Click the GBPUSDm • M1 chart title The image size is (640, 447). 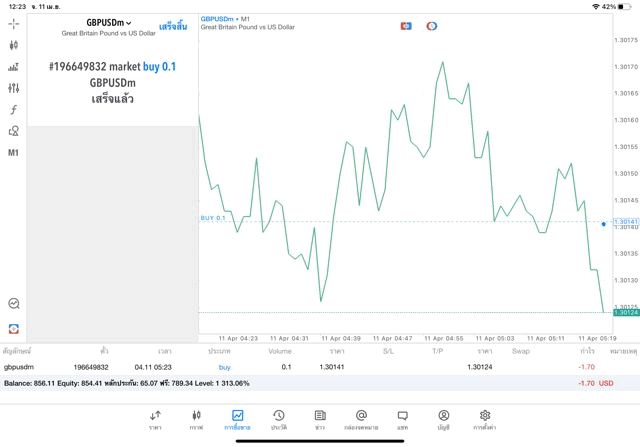225,19
